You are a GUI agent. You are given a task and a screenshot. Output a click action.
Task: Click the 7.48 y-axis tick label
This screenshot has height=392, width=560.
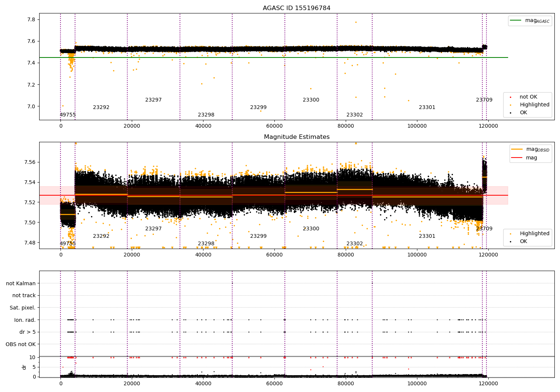click(x=31, y=243)
